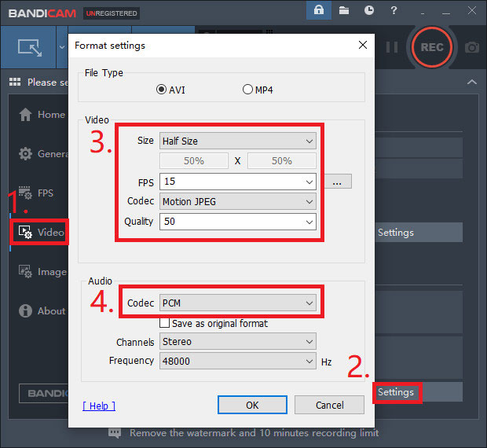Open the audio Codec PCM dropdown
The image size is (487, 448).
(x=237, y=303)
